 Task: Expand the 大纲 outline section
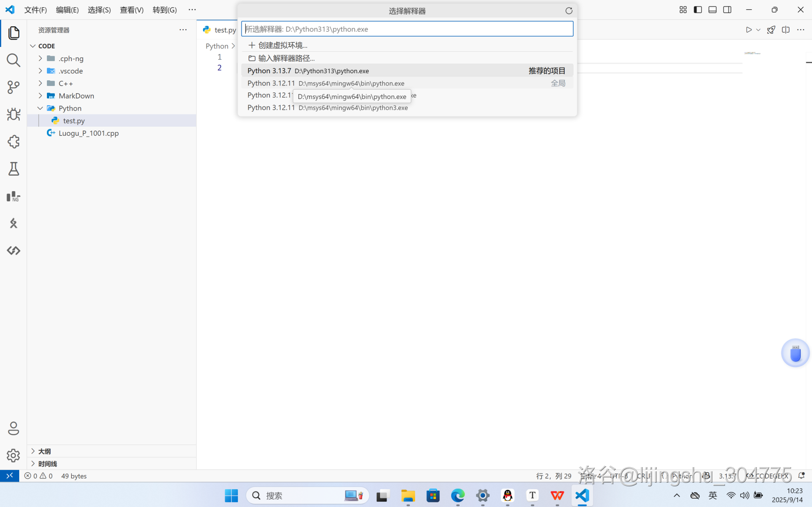click(45, 451)
